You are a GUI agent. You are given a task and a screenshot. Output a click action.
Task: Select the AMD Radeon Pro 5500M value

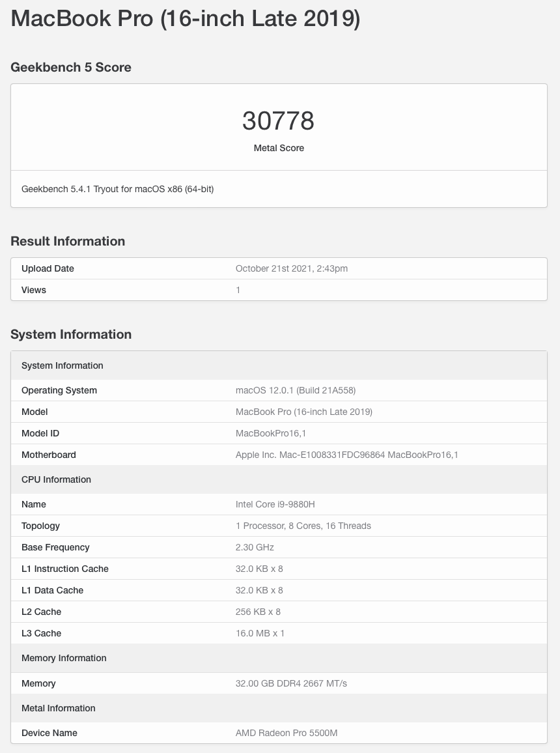[x=287, y=733]
